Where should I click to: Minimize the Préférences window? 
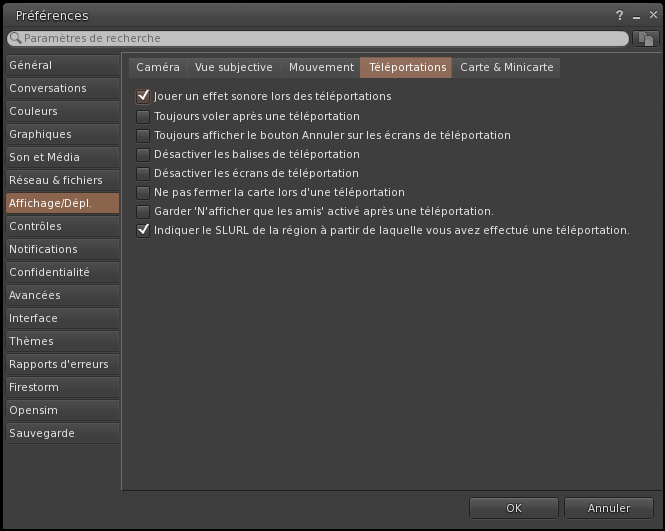click(634, 15)
